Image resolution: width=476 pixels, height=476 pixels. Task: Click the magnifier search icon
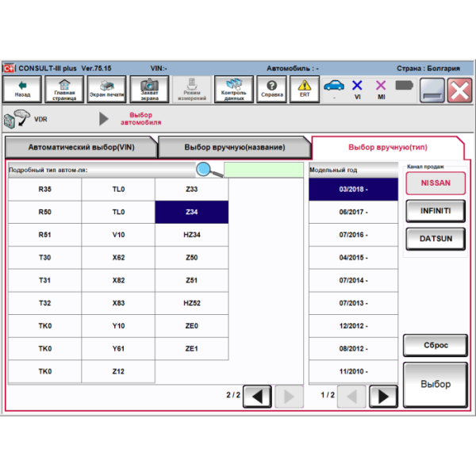point(209,170)
